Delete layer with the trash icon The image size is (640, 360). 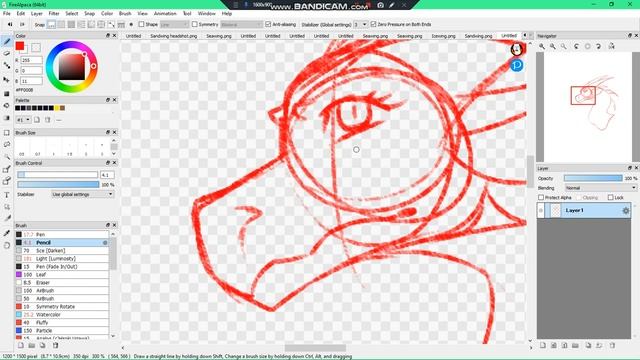click(612, 345)
